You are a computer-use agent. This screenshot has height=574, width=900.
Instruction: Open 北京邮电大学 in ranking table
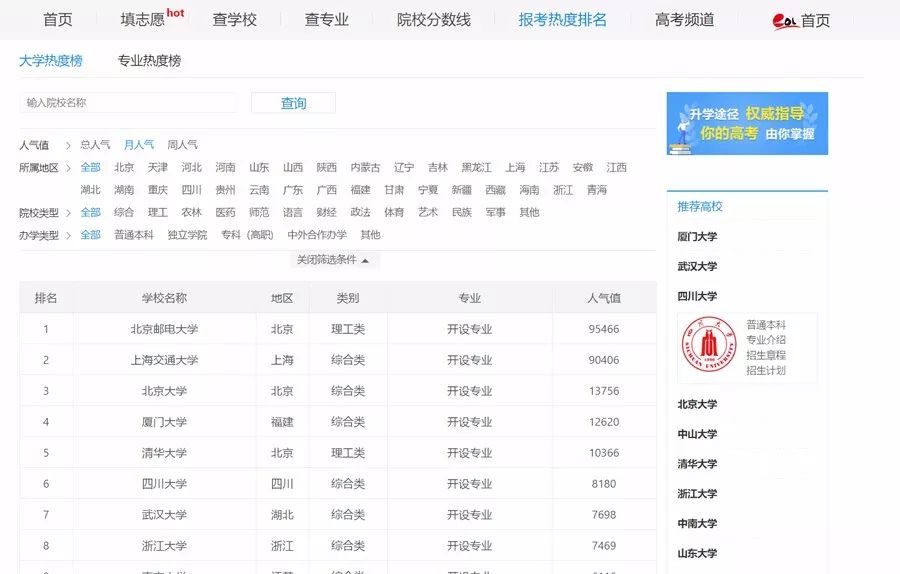tap(165, 329)
